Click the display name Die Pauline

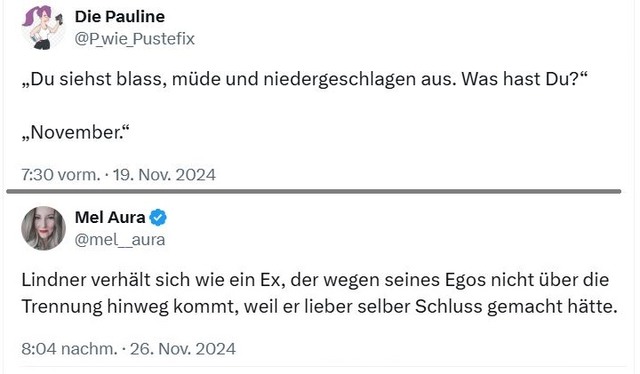(x=120, y=17)
